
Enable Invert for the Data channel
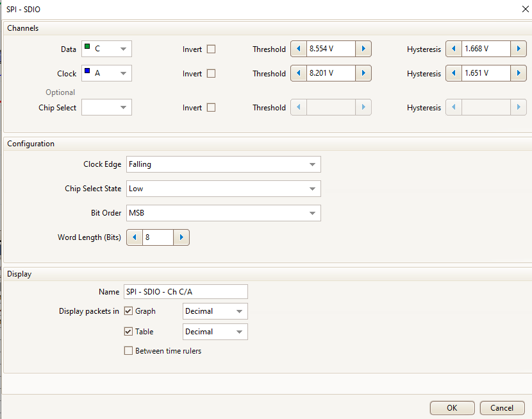tap(211, 49)
